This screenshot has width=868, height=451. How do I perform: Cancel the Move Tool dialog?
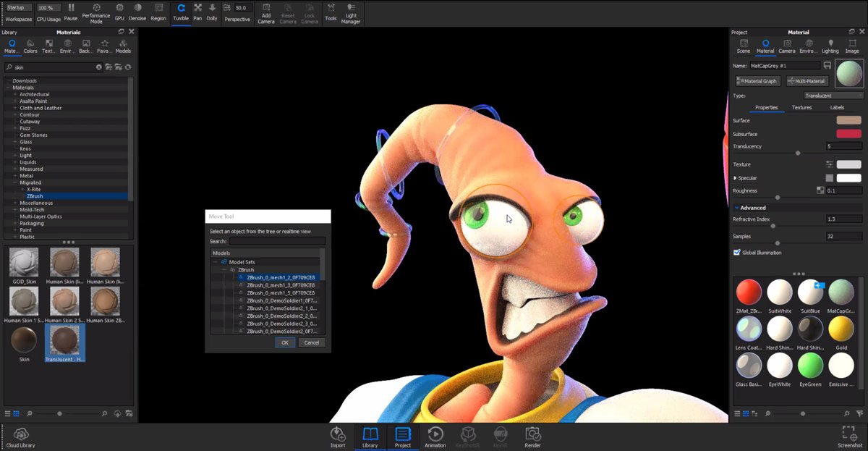312,342
